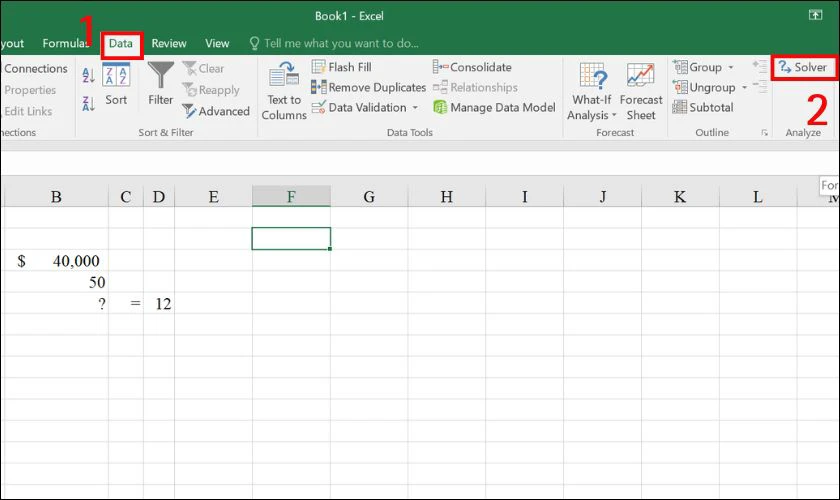This screenshot has height=500, width=840.
Task: Open What-If Analysis menu
Action: 591,92
